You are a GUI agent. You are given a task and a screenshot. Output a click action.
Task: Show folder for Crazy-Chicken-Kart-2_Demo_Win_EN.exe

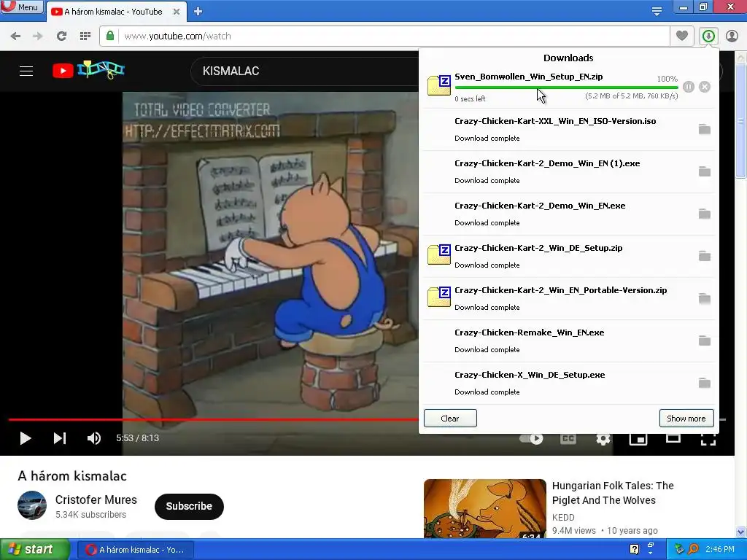coord(705,214)
